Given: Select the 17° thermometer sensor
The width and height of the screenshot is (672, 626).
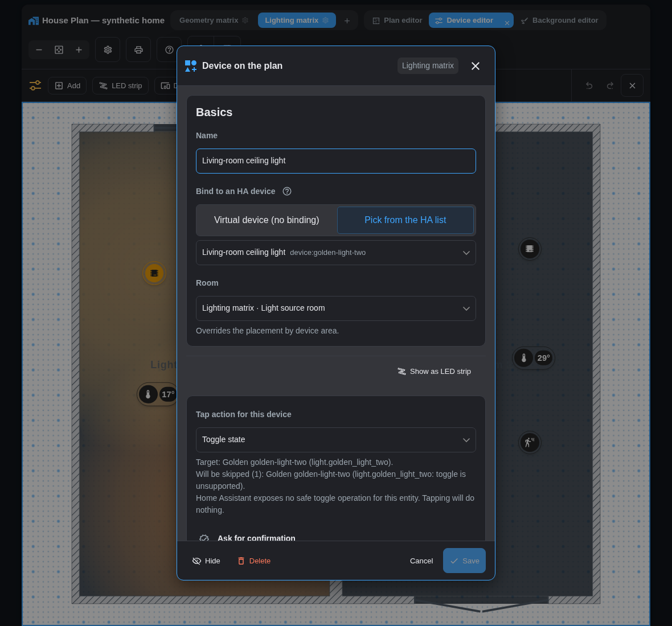Looking at the screenshot, I should tap(157, 394).
